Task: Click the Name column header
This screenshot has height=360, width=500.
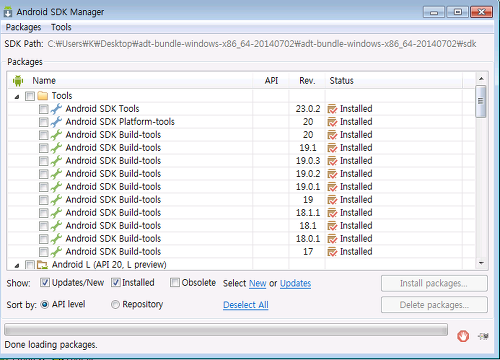Action: (x=44, y=81)
